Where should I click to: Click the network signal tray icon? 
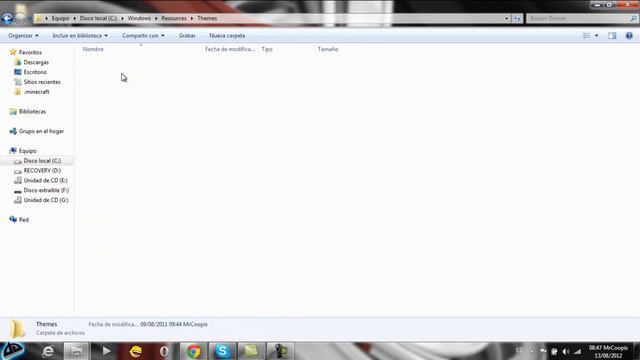pyautogui.click(x=578, y=351)
